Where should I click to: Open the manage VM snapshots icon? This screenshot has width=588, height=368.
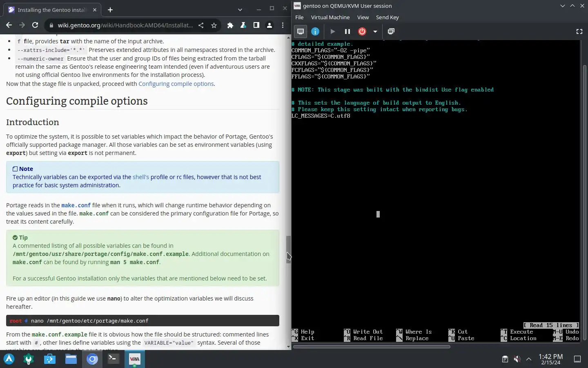pyautogui.click(x=391, y=31)
